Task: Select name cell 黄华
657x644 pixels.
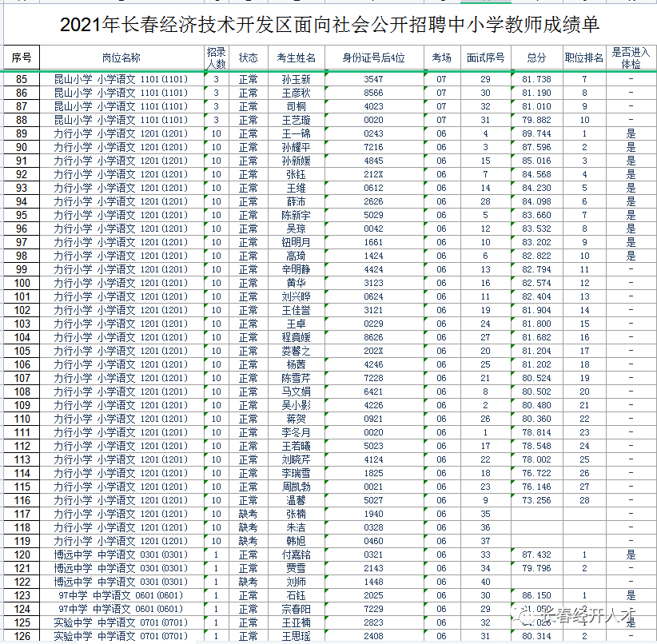Action: pyautogui.click(x=297, y=283)
